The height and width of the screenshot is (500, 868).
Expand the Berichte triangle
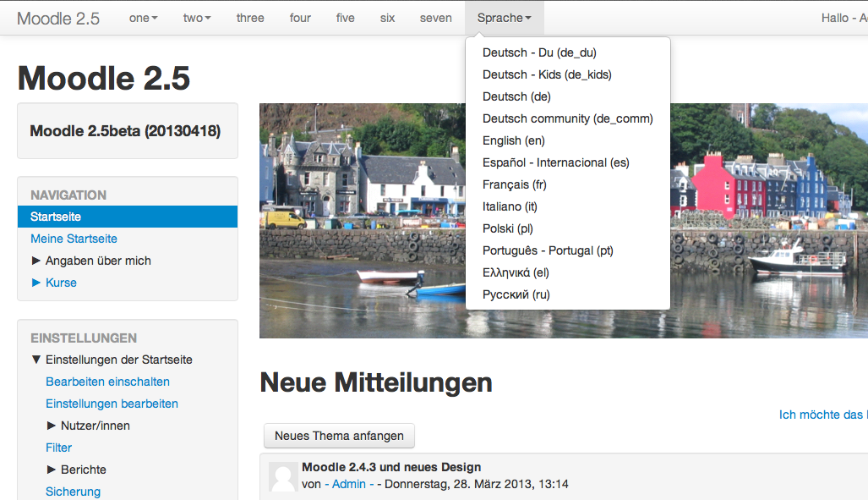[51, 470]
